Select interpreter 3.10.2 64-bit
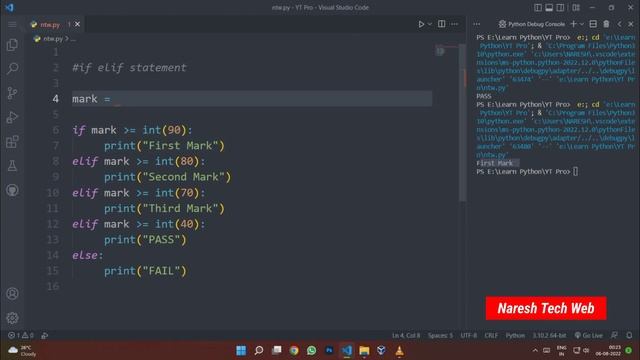 click(x=549, y=335)
